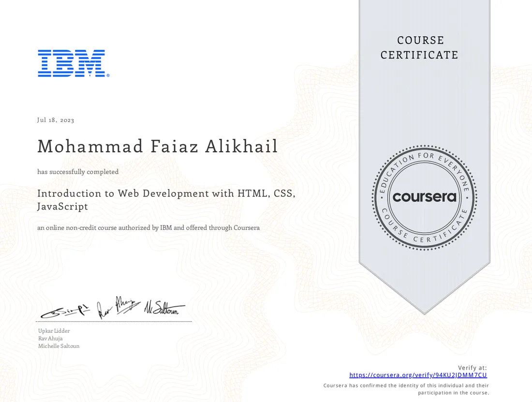Click the COURSE CERTIFICATE heading
Screen dimensions: 532x402
coord(420,47)
